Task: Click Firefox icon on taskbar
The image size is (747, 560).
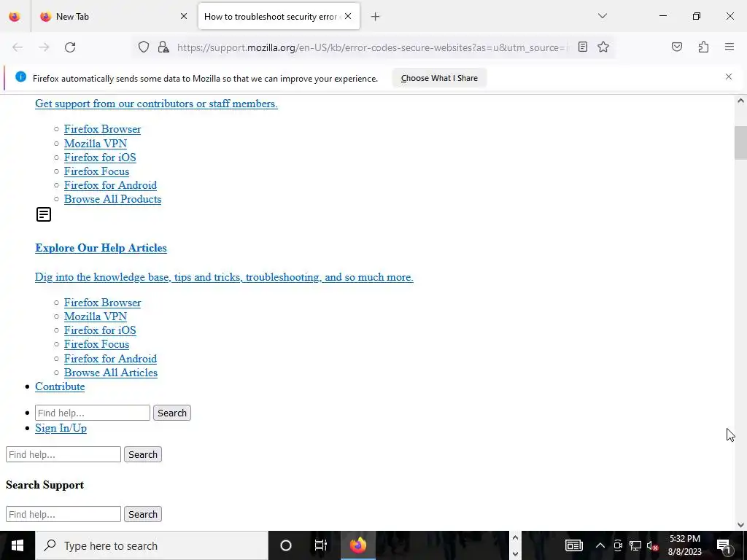Action: point(358,545)
